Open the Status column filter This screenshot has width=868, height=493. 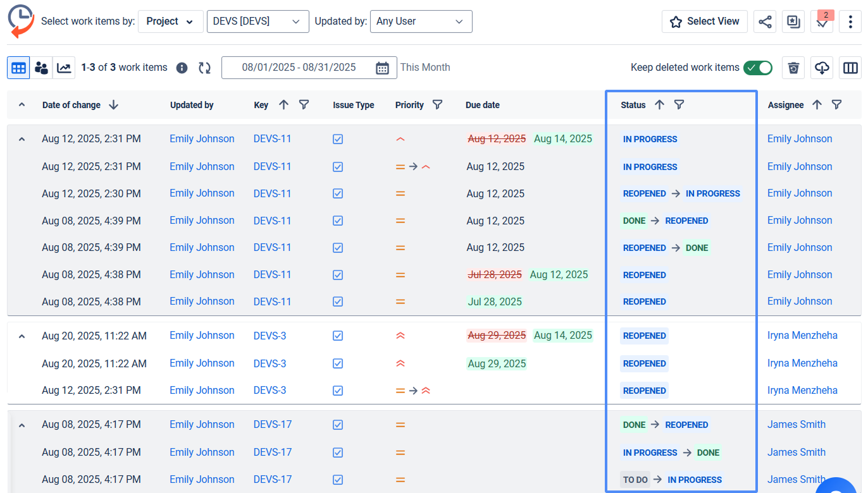pos(679,104)
